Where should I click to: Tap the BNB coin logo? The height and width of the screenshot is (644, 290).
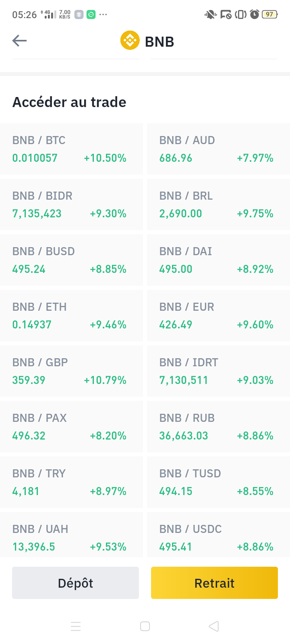pos(130,41)
